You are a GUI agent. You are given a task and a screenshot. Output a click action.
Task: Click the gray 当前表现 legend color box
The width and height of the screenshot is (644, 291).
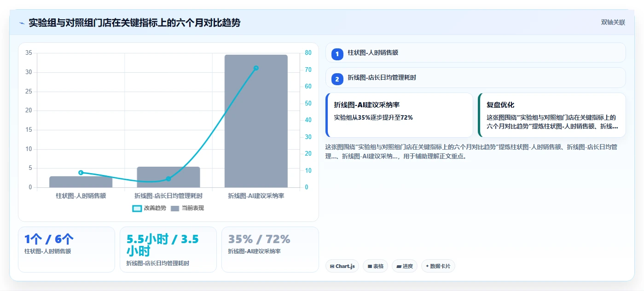click(175, 208)
